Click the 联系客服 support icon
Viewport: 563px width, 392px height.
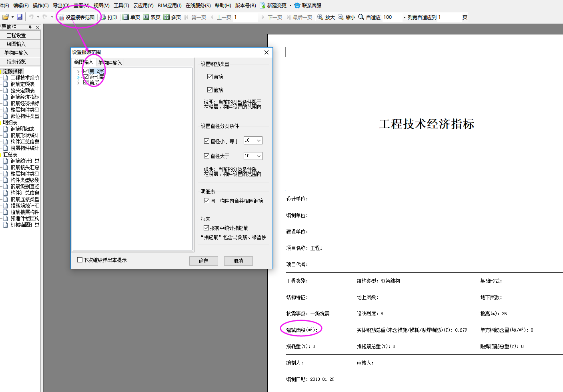point(297,5)
